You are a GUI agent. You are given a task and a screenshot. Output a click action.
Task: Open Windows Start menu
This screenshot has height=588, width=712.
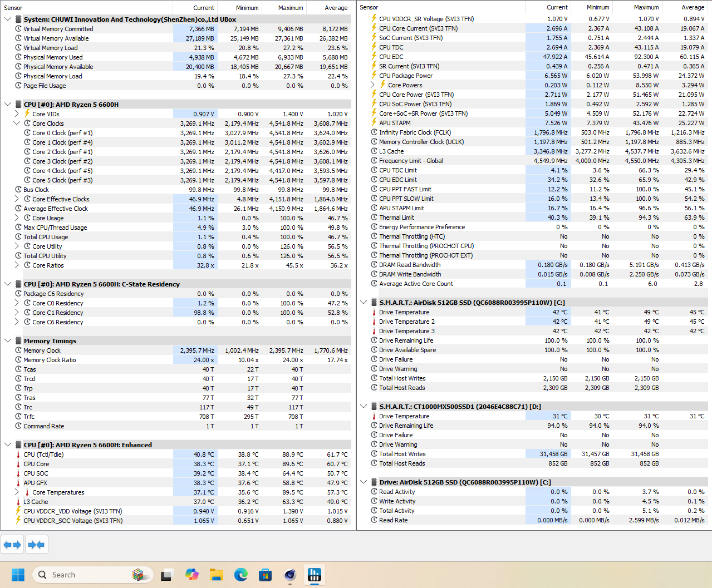[18, 575]
